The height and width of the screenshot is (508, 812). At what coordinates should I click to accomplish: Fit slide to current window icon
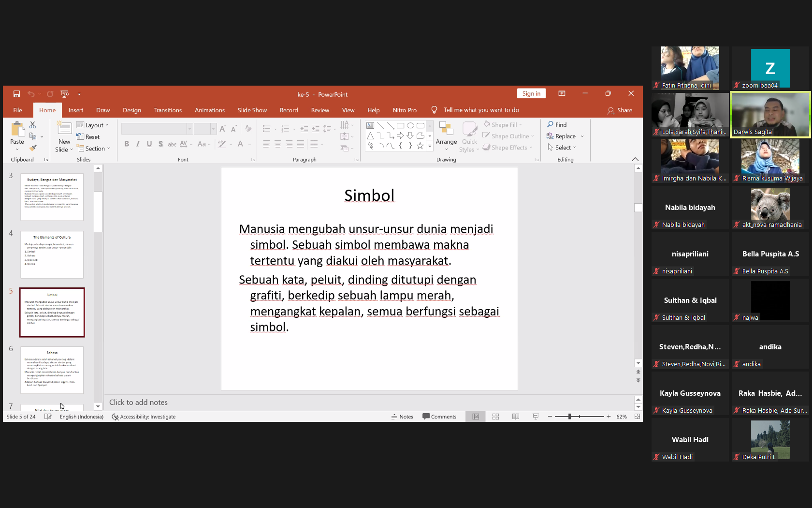click(637, 417)
